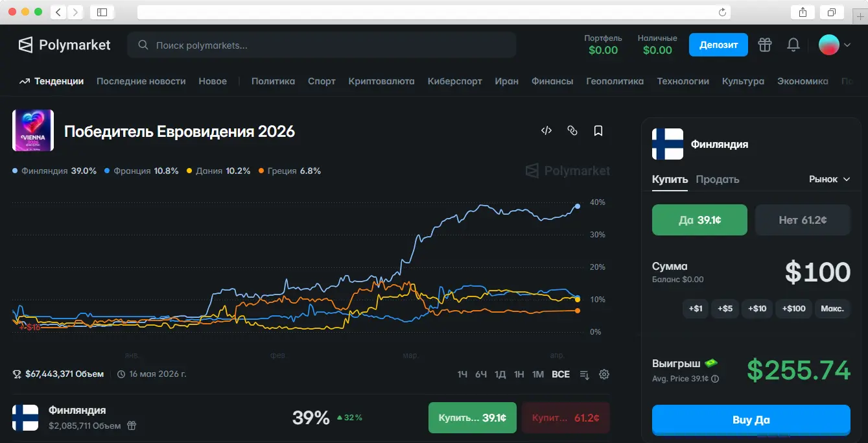Open the Технологии category
Image resolution: width=868 pixels, height=443 pixels.
(683, 81)
